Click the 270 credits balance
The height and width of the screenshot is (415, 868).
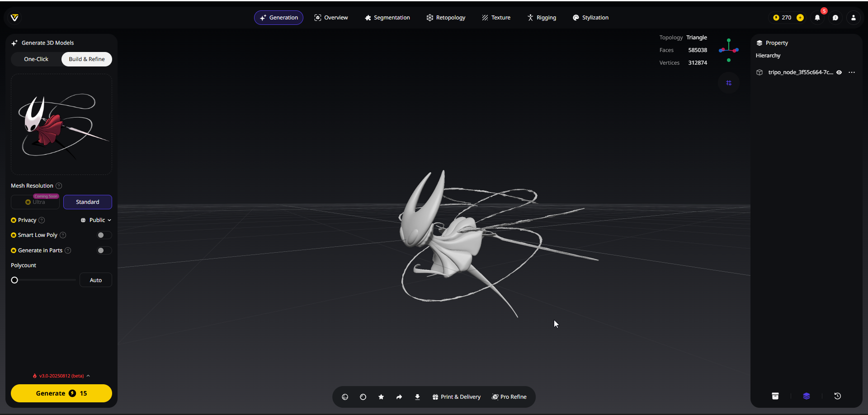(783, 18)
